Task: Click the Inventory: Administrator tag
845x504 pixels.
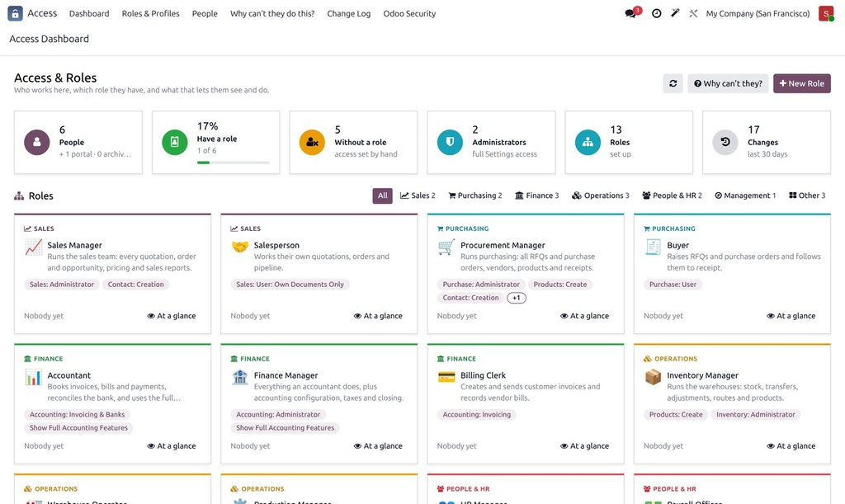Action: point(756,415)
